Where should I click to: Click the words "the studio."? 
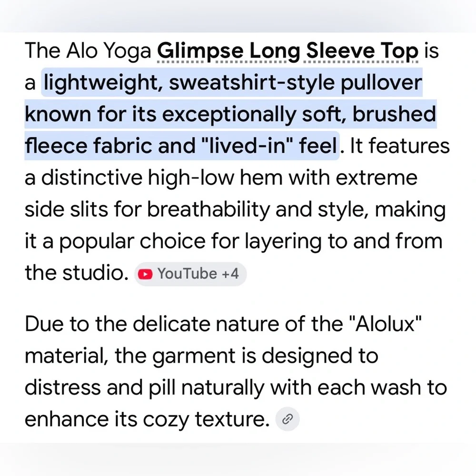pos(77,273)
